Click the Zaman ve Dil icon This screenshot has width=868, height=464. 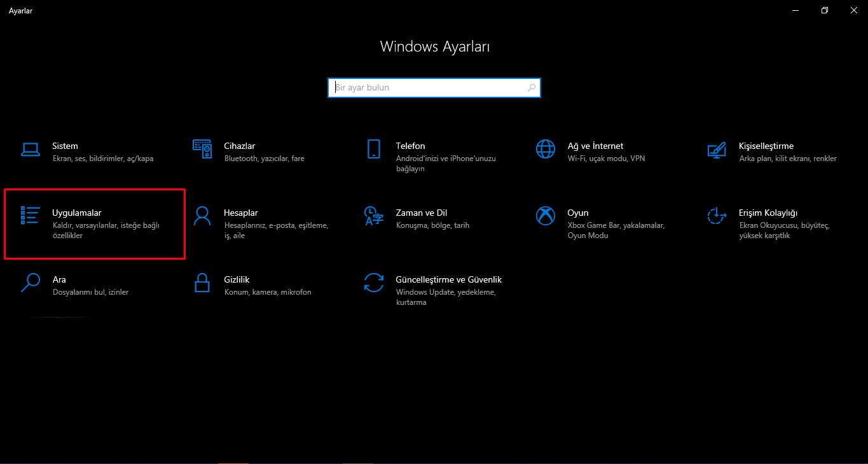[374, 216]
